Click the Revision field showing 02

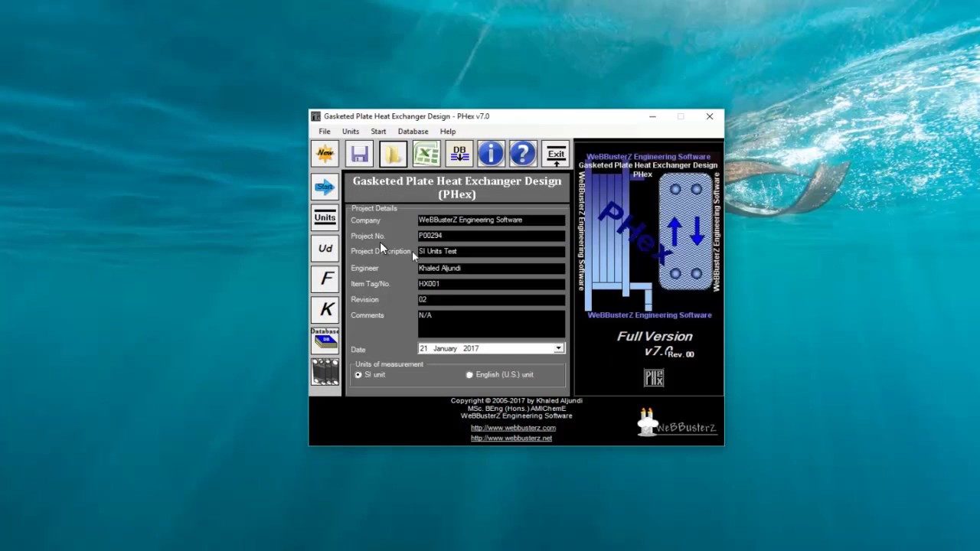(492, 299)
